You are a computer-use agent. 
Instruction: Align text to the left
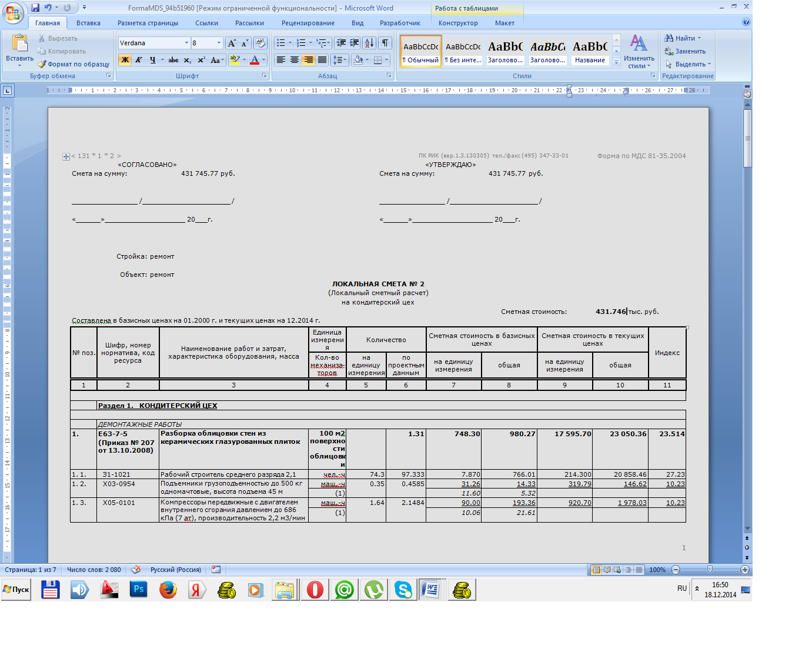(281, 60)
